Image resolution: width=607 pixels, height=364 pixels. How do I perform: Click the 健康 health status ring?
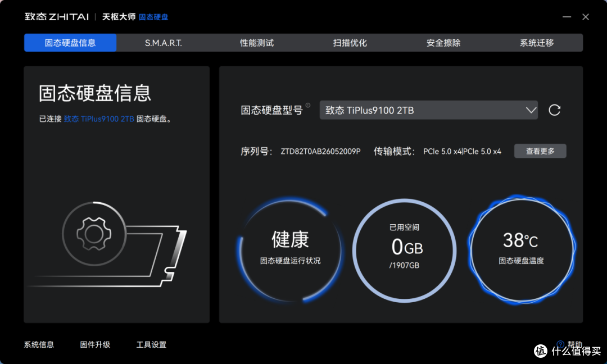click(x=290, y=251)
